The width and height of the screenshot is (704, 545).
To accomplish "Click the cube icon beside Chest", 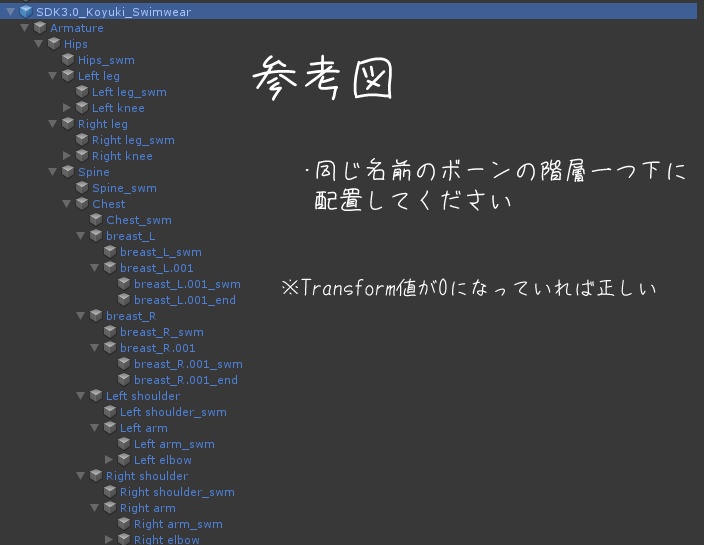I will pos(82,204).
